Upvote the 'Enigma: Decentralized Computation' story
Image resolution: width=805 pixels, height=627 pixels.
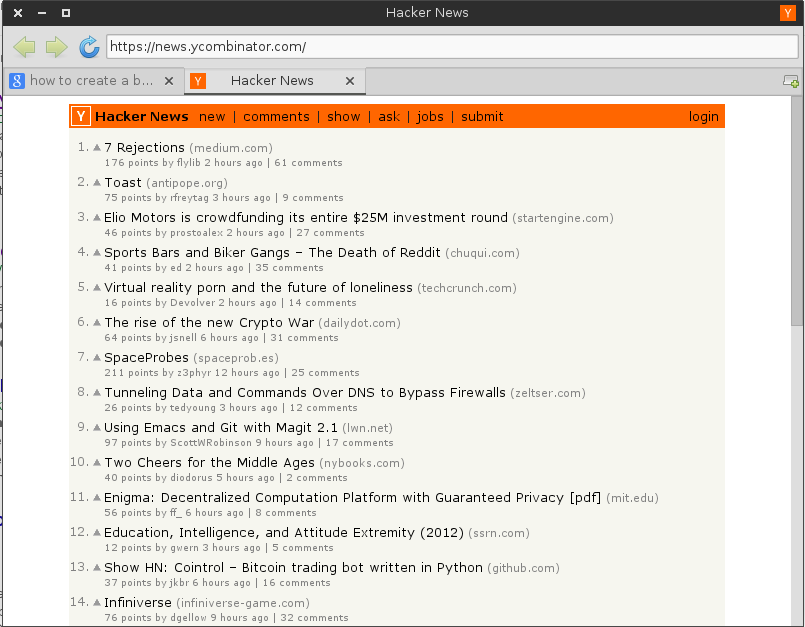click(97, 497)
